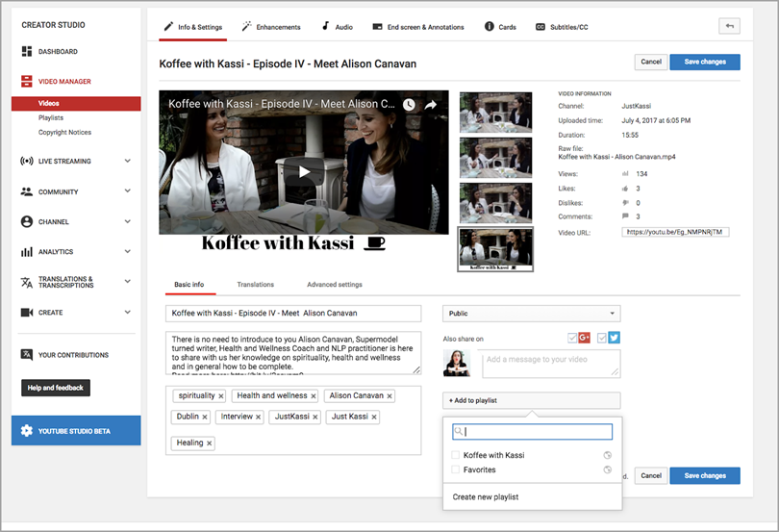
Task: Click the bottom Cancel button
Action: (x=651, y=476)
